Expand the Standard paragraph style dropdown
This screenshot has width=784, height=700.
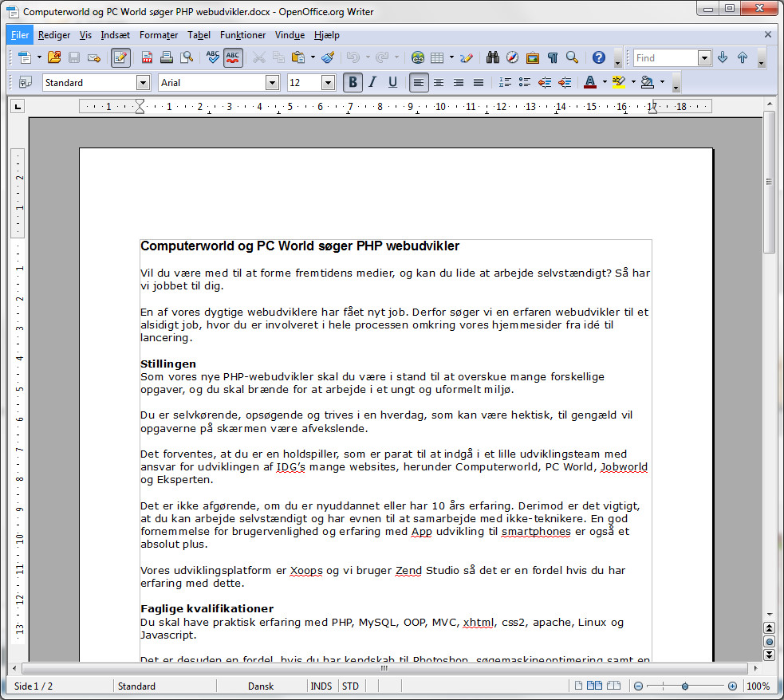click(x=143, y=82)
